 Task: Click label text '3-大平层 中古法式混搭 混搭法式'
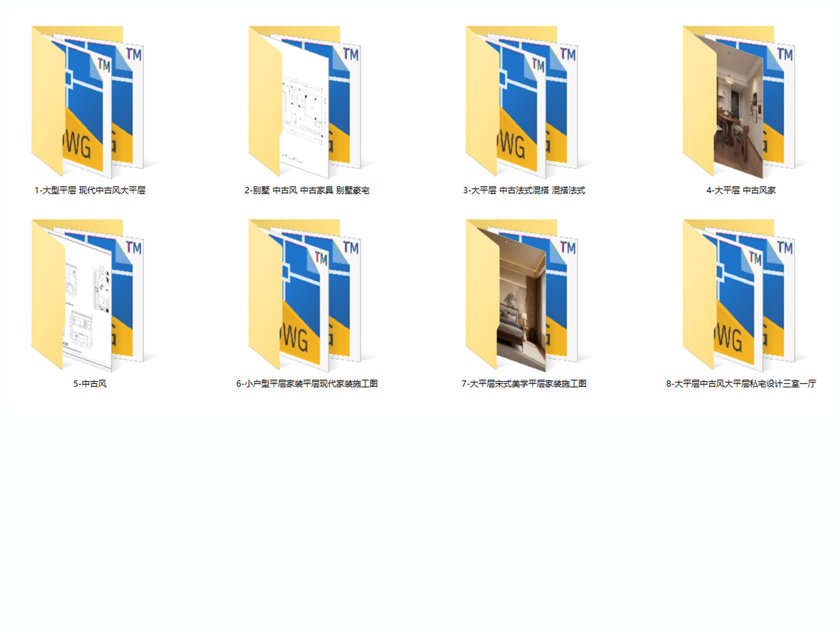[524, 190]
